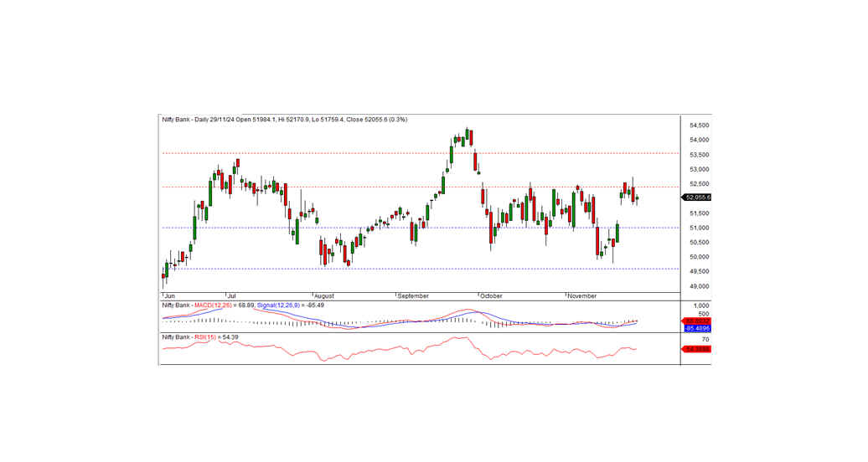Click the Nifty Bank Daily chart title text
Screen dimensions: 868x462
pos(285,120)
